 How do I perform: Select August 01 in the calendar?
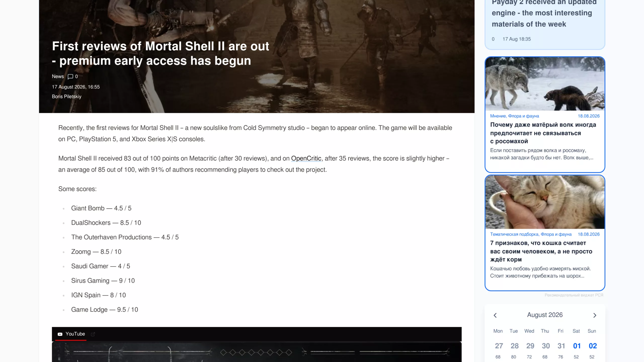pos(577,346)
